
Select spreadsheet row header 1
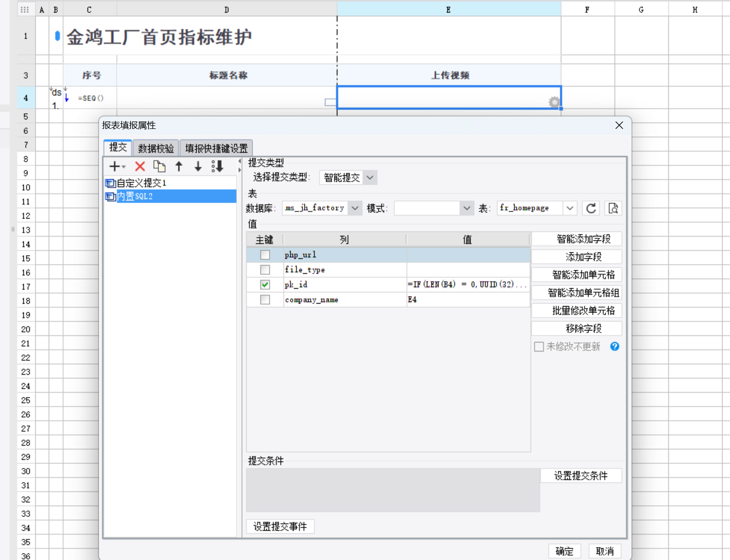tap(26, 36)
